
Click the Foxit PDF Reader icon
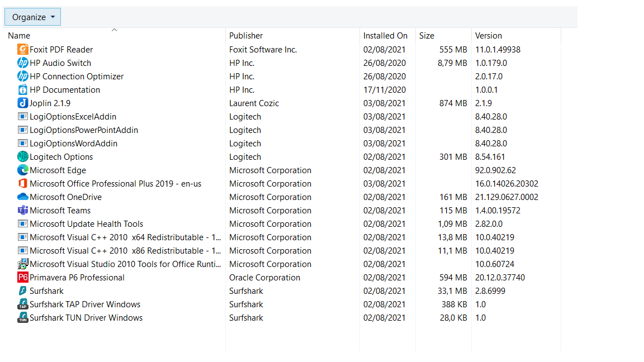coord(22,49)
